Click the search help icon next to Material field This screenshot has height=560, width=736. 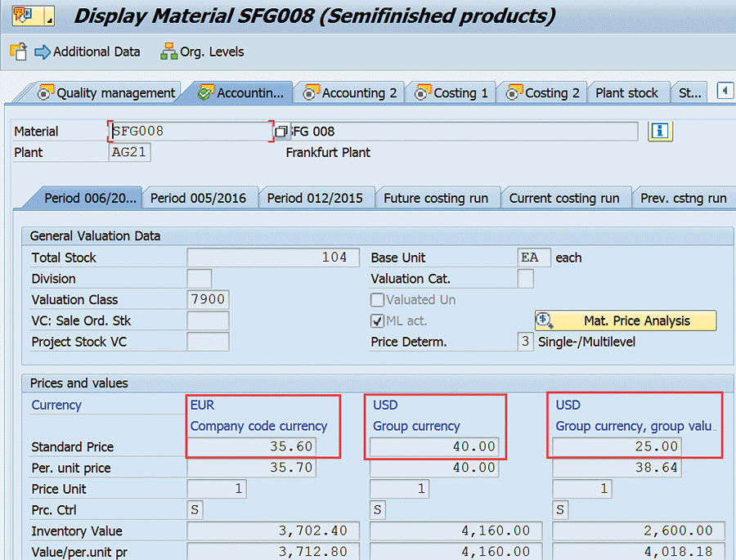coord(280,132)
